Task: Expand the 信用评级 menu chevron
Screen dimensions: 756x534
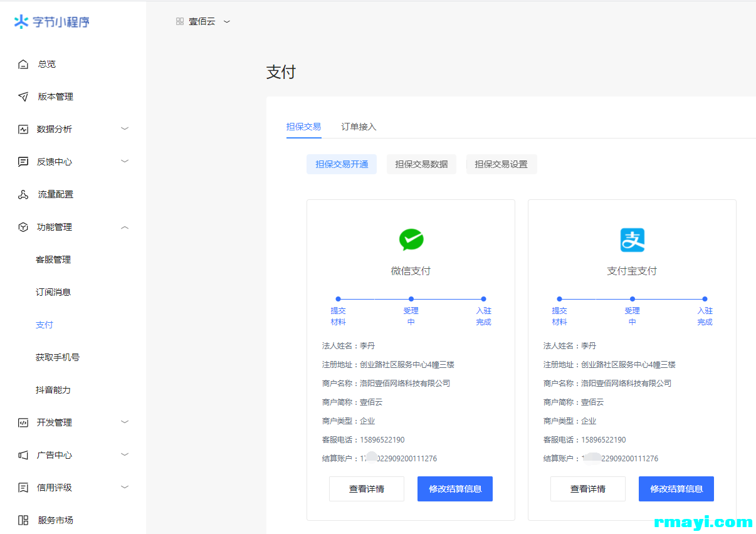Action: pyautogui.click(x=125, y=487)
